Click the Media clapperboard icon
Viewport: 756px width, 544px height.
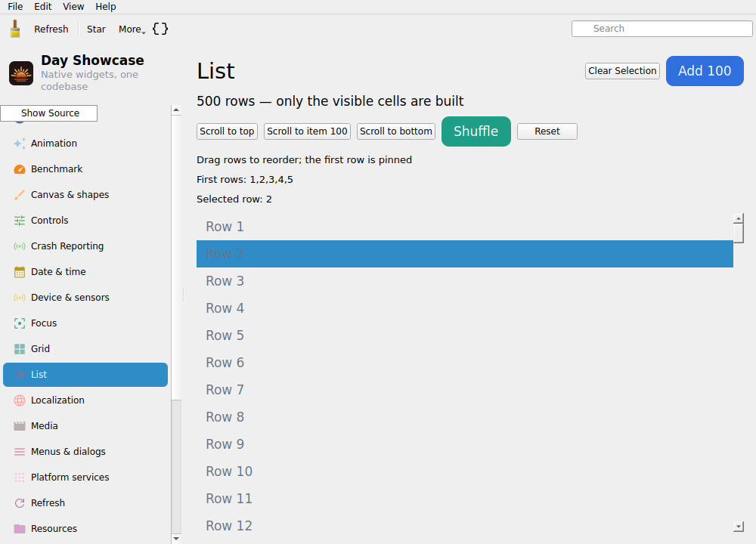point(20,426)
